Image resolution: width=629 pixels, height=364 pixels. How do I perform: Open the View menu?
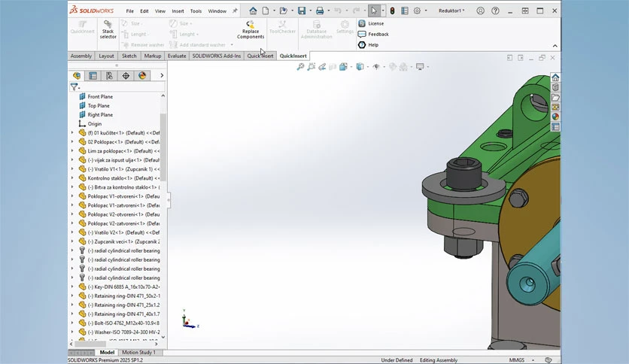click(x=160, y=11)
